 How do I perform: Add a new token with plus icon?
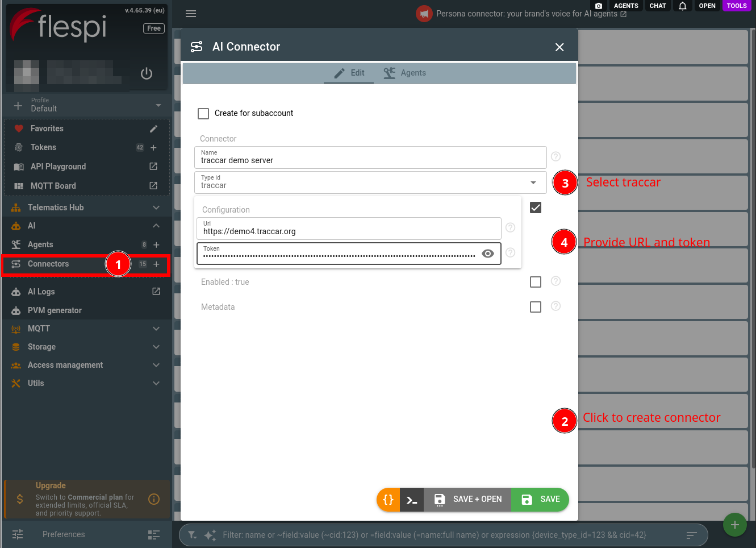153,148
